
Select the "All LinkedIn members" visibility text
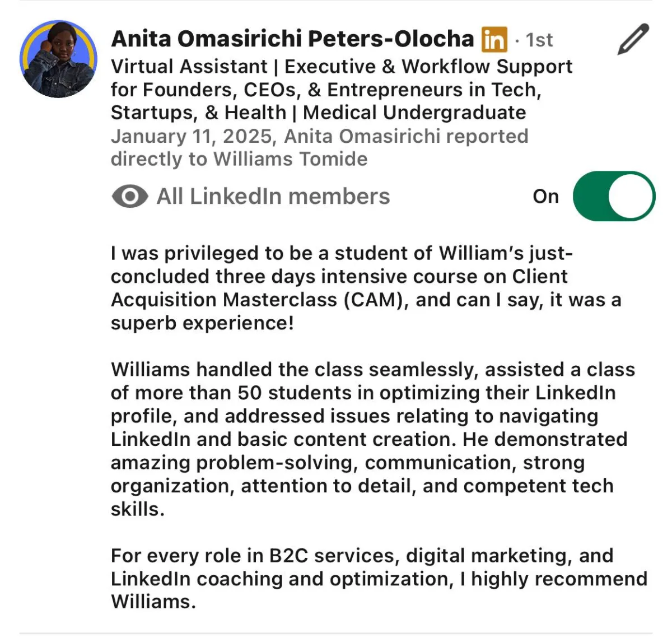[x=273, y=197]
